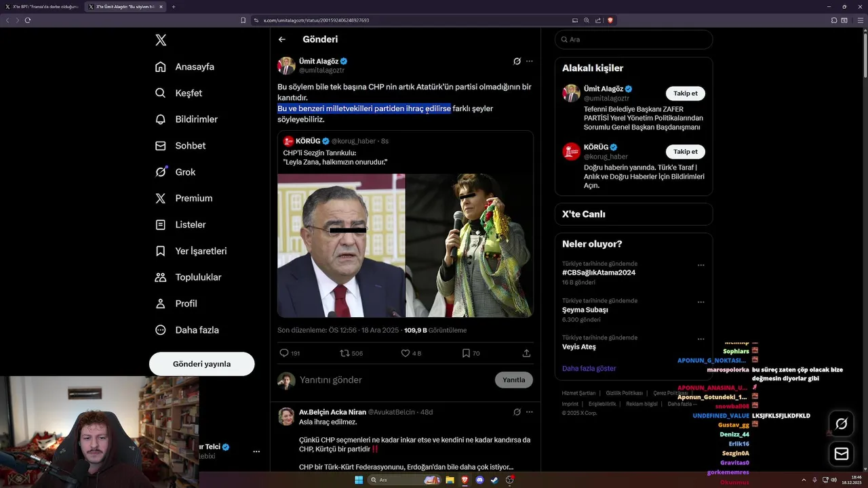Click the Yanıtla button
Screen dimensions: 868x488
[x=514, y=380]
